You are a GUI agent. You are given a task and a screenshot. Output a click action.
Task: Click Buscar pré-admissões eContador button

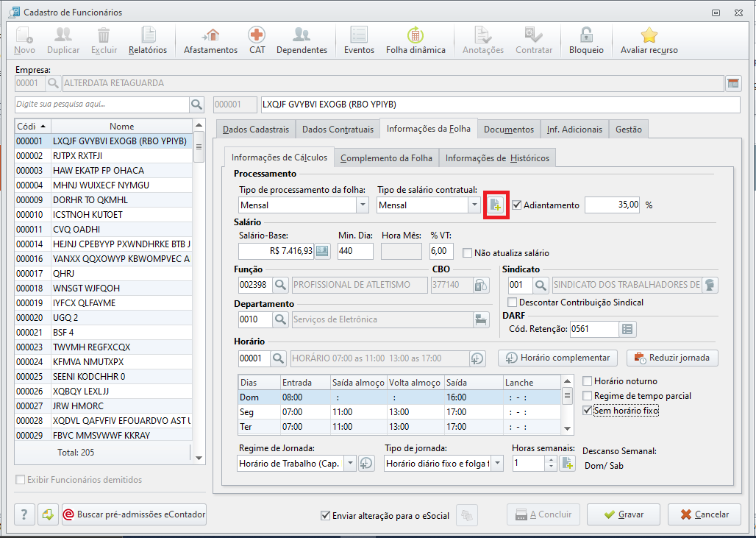tap(134, 515)
